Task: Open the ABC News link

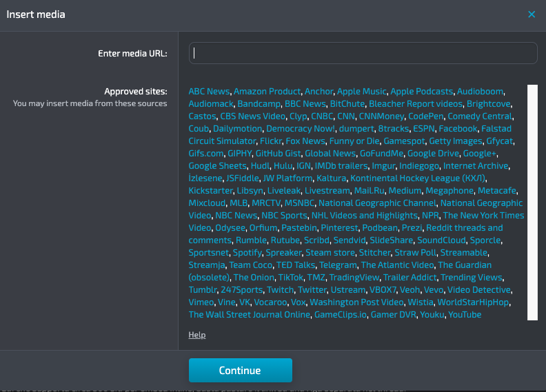Action: (209, 92)
